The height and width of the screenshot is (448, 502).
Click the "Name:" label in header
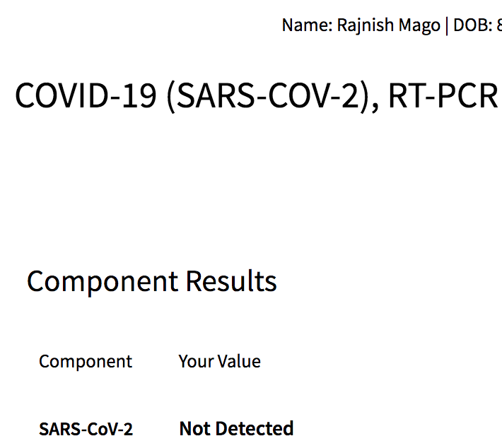tap(299, 25)
